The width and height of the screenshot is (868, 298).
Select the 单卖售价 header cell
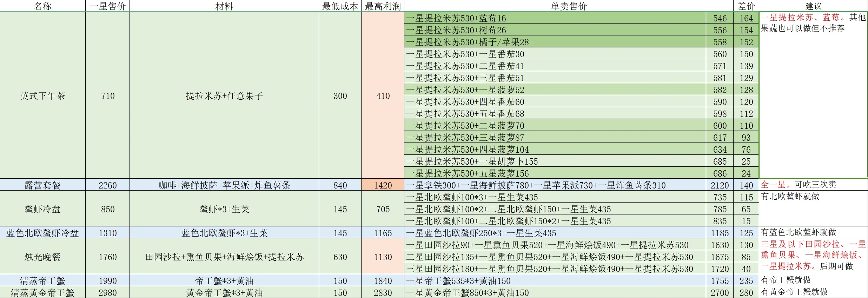click(569, 6)
